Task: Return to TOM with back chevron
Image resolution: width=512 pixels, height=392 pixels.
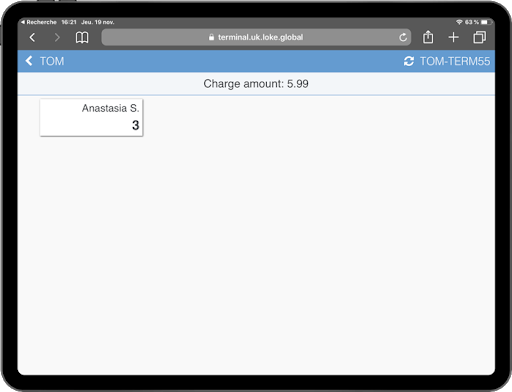Action: [x=29, y=61]
